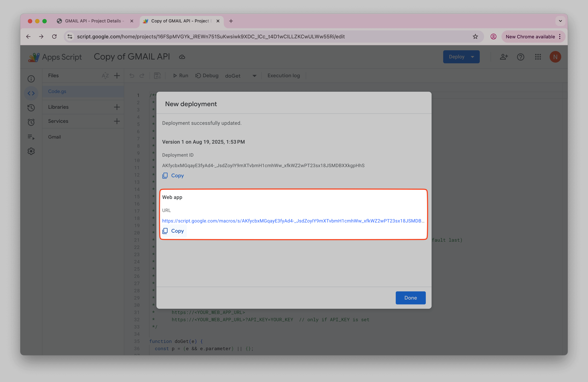Close the GMAIL API Project Details tab
Image resolution: width=588 pixels, height=382 pixels.
pos(132,21)
